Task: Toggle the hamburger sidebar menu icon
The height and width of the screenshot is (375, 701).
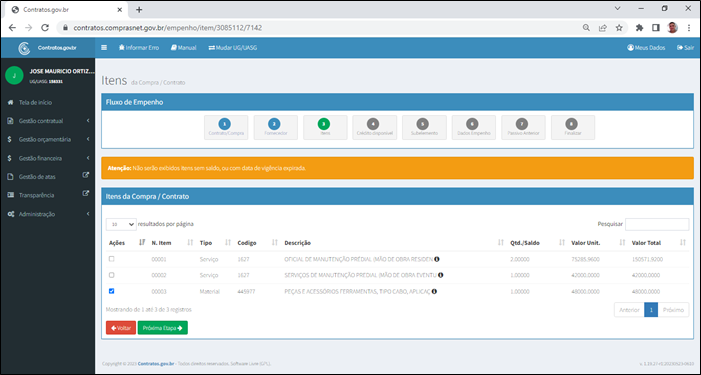Action: pyautogui.click(x=104, y=47)
